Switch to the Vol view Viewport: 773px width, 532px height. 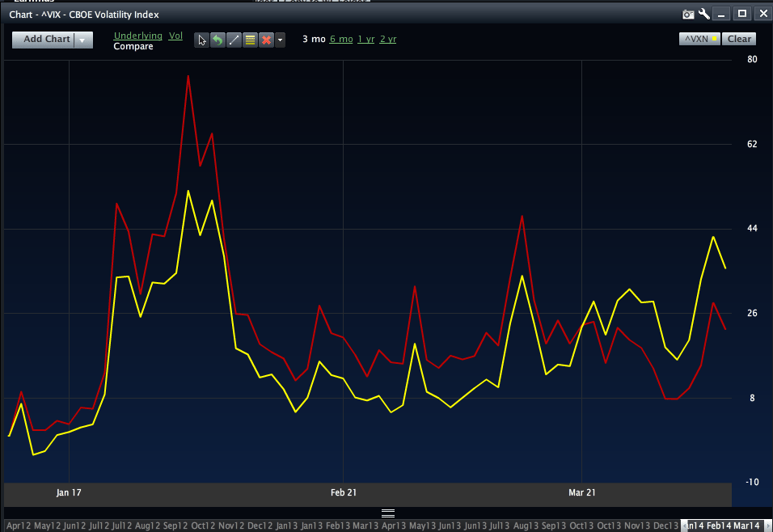175,36
